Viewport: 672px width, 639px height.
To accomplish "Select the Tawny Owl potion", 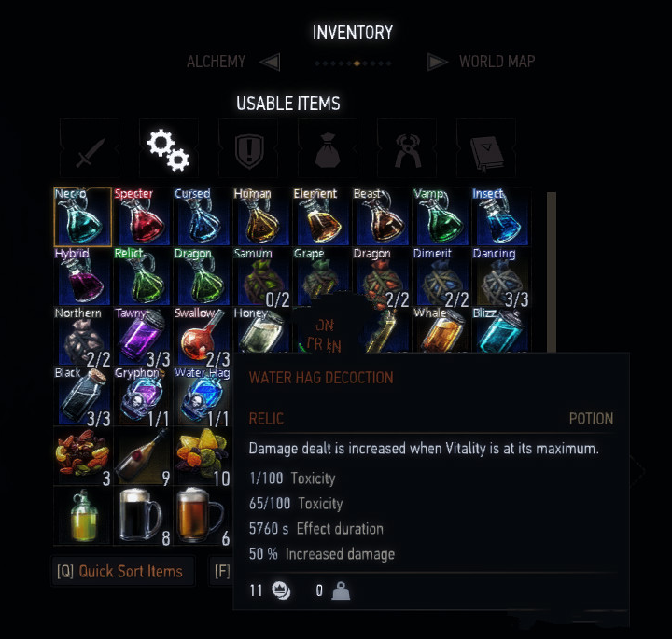I will click(x=142, y=336).
